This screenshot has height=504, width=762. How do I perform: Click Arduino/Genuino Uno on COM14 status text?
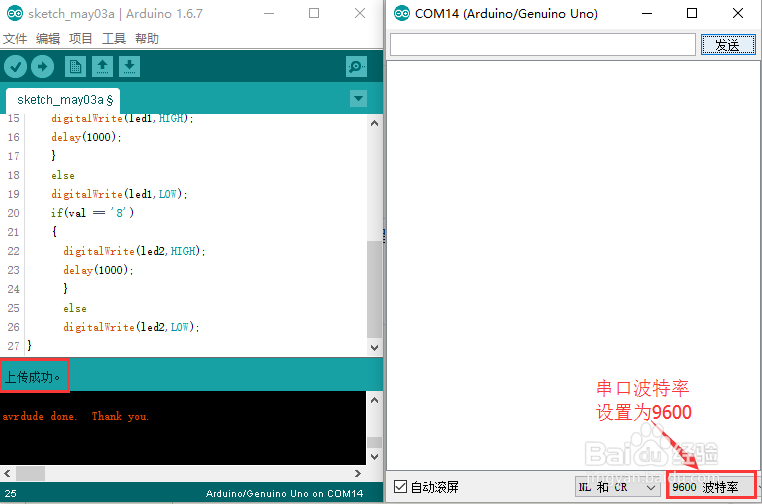coord(284,493)
